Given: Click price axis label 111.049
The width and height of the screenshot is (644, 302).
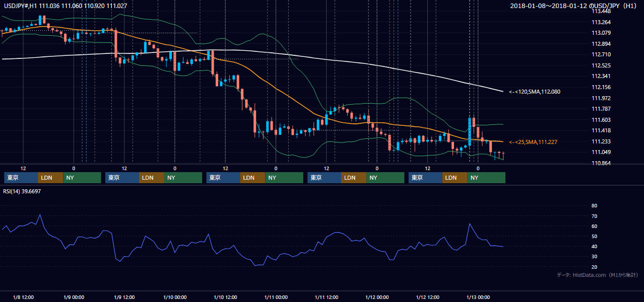Looking at the screenshot, I should [x=601, y=152].
